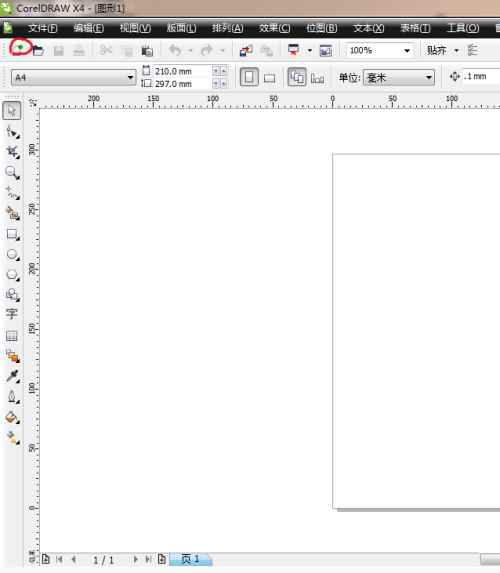The width and height of the screenshot is (500, 573).
Task: Select the Text tool marked 字
Action: coord(11,314)
